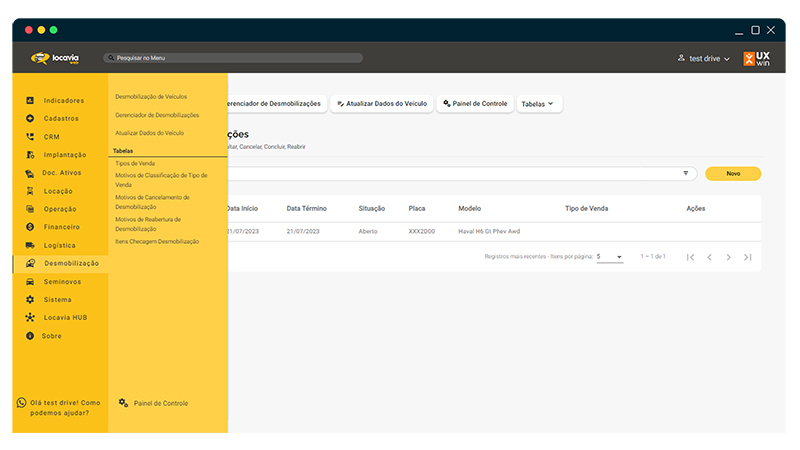
Task: Click the Locação icon
Action: click(x=30, y=191)
